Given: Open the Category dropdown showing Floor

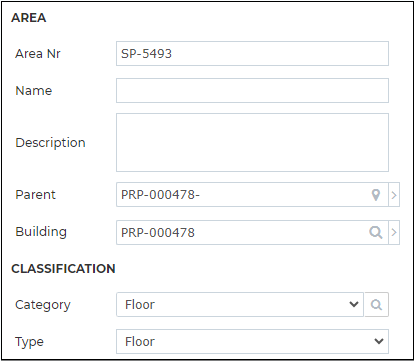Looking at the screenshot, I should (240, 304).
